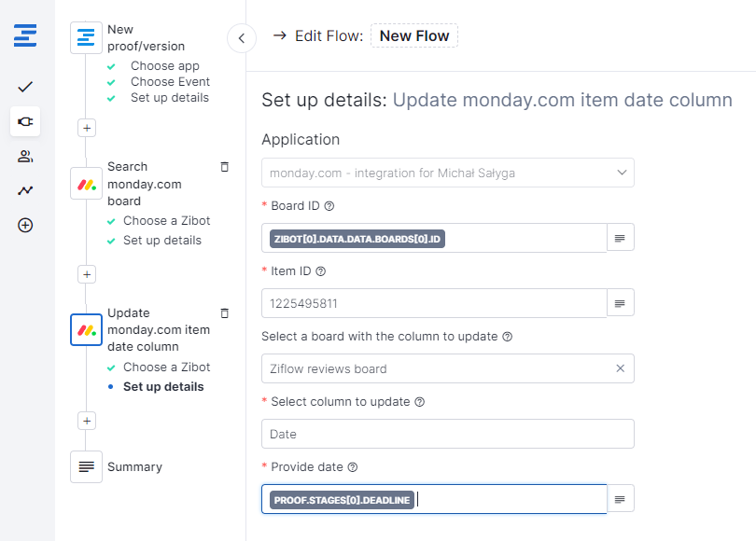Screen dimensions: 756x541
Task: Click the help icon next to Provide date
Action: (353, 467)
